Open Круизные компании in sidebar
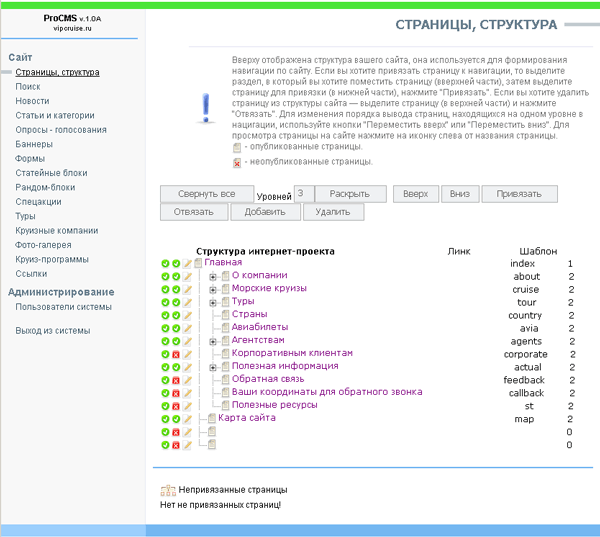 pos(57,230)
